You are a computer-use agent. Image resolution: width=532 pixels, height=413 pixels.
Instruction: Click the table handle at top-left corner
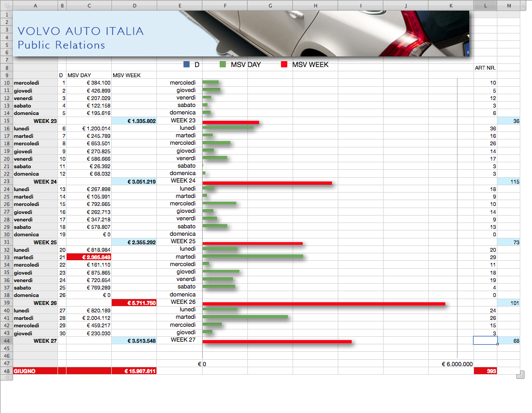[x=6, y=5]
